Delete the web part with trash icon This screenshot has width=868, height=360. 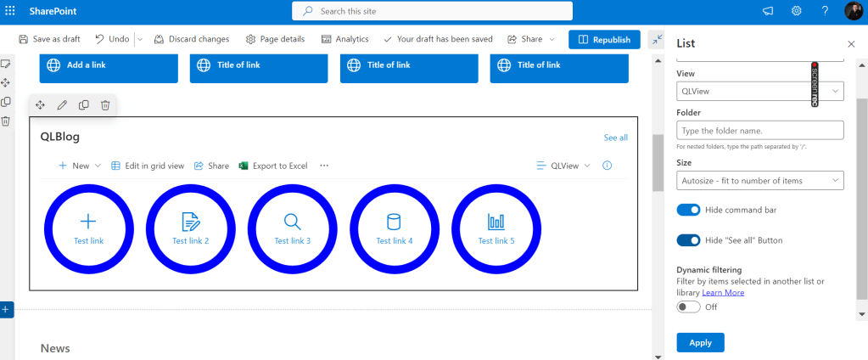pos(105,105)
